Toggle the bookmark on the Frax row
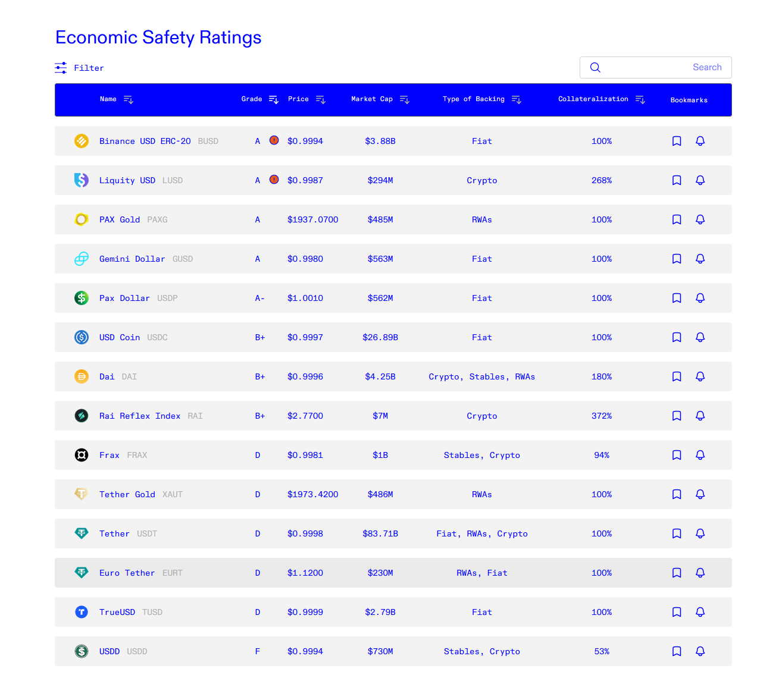779x700 pixels. 676,455
